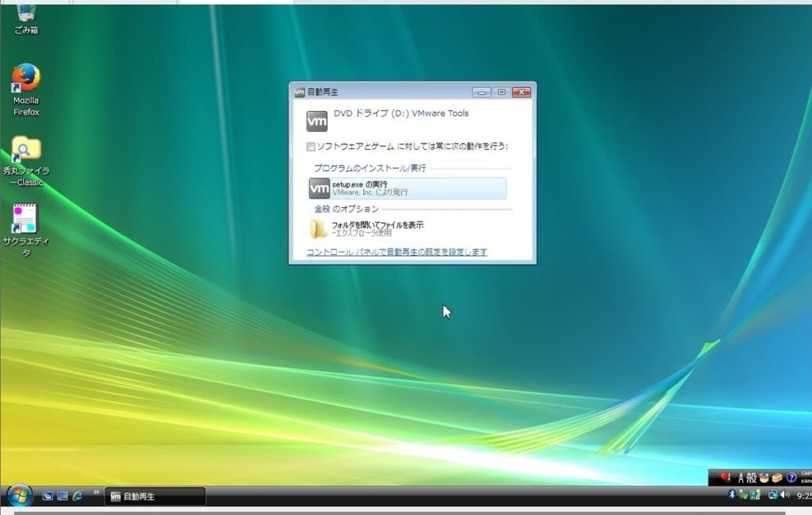The width and height of the screenshot is (812, 515).
Task: Close the 自動再生 dialog
Action: coord(522,92)
